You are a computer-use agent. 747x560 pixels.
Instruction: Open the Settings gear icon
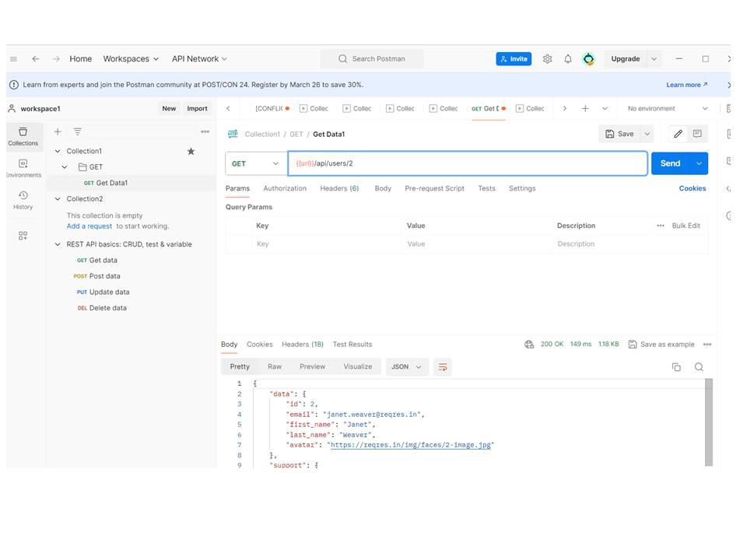(x=547, y=59)
